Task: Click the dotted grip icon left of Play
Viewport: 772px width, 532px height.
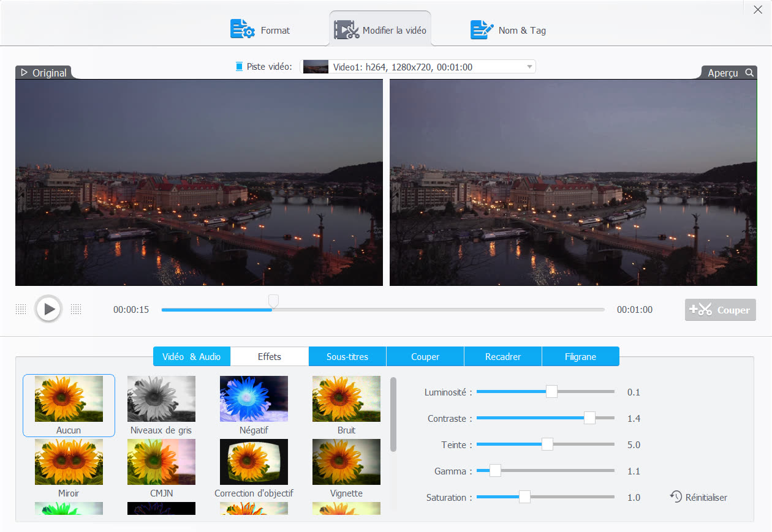Action: pos(21,309)
